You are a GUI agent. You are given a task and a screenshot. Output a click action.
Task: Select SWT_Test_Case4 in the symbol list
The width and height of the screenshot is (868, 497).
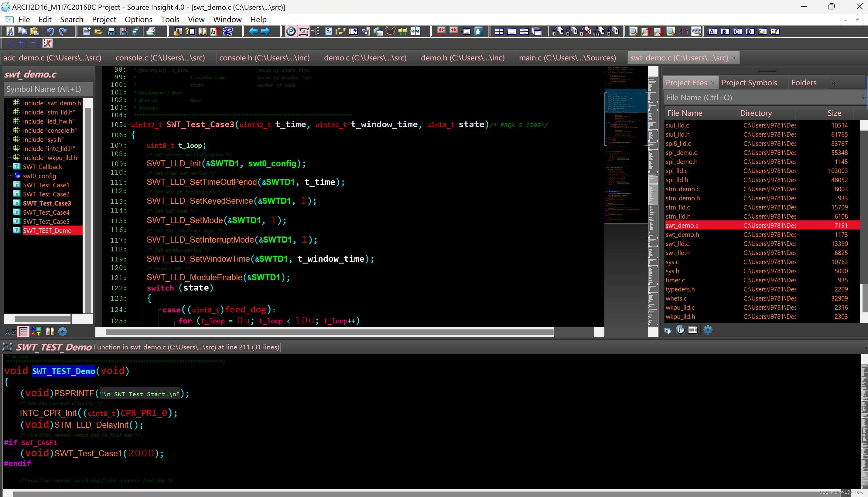click(46, 212)
